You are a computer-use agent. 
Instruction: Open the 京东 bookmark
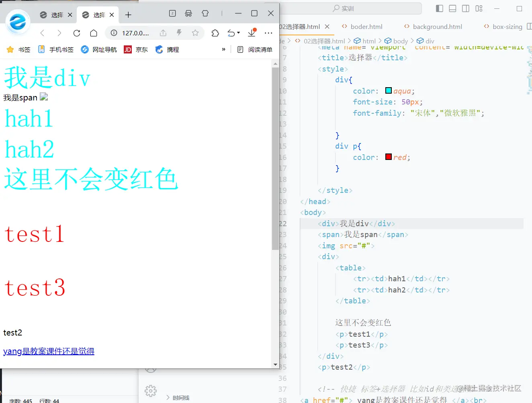tap(136, 49)
